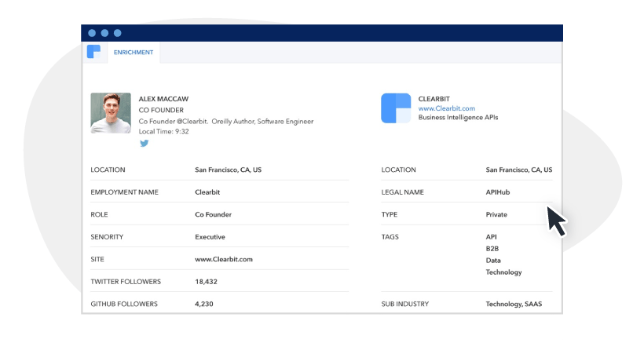The image size is (644, 343).
Task: Select the 18,432 Twitter followers value
Action: 206,281
